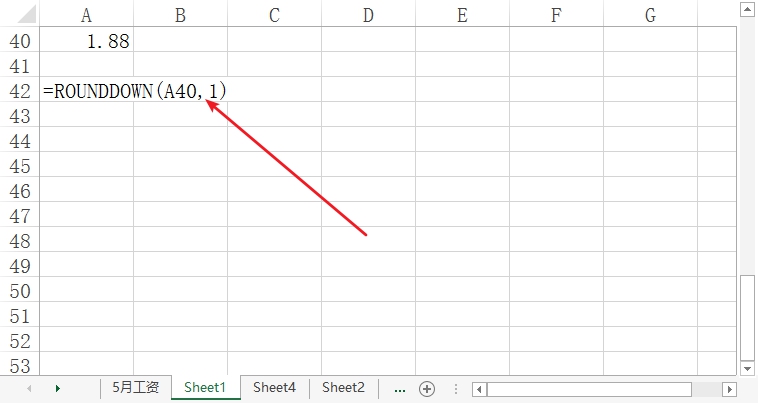
Task: Open the Sheet4 tab
Action: coord(274,388)
